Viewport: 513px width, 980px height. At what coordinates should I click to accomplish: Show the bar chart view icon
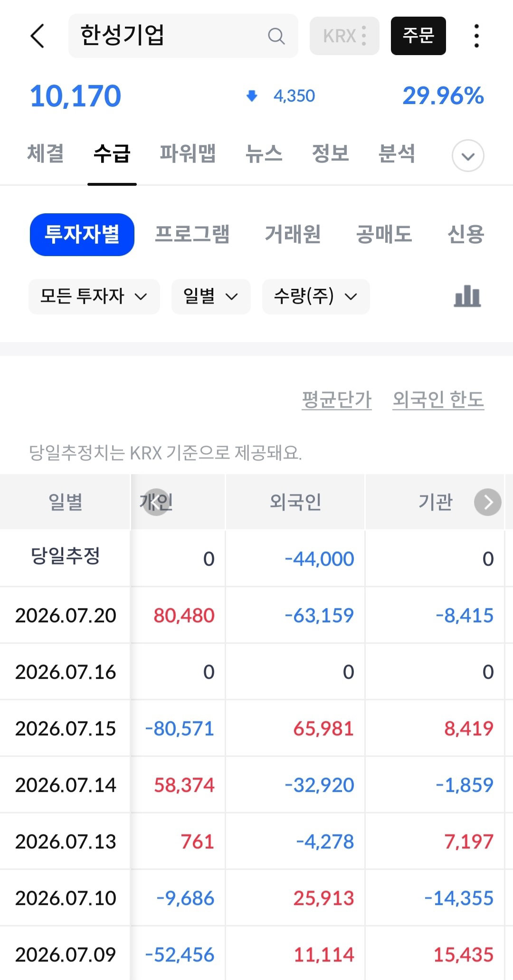pyautogui.click(x=467, y=296)
